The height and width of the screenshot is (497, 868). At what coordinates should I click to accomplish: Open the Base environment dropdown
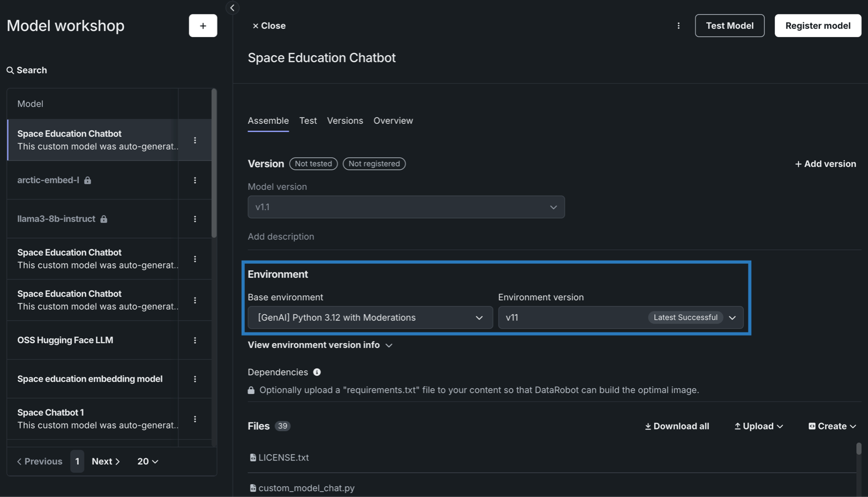[x=370, y=317]
